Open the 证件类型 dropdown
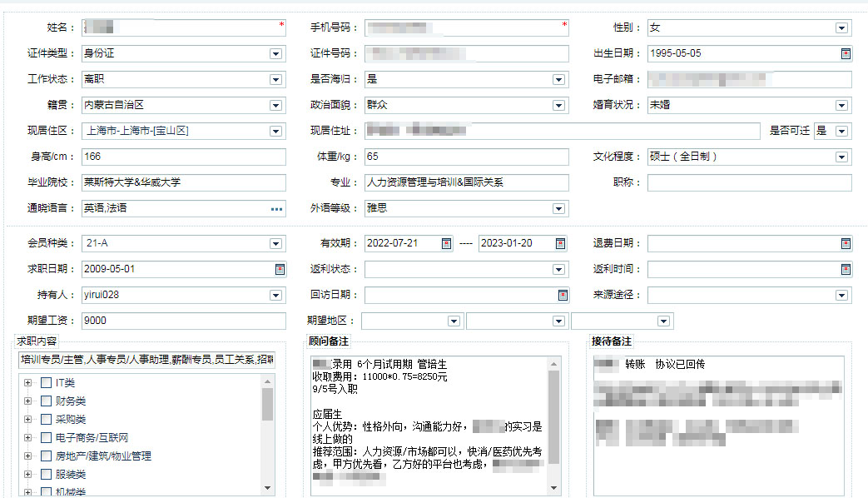 pyautogui.click(x=275, y=54)
